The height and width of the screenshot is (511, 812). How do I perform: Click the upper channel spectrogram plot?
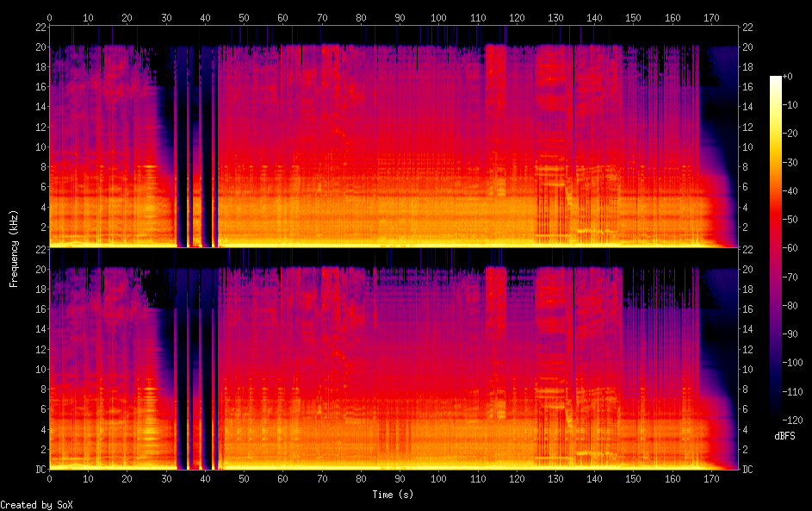[394, 136]
